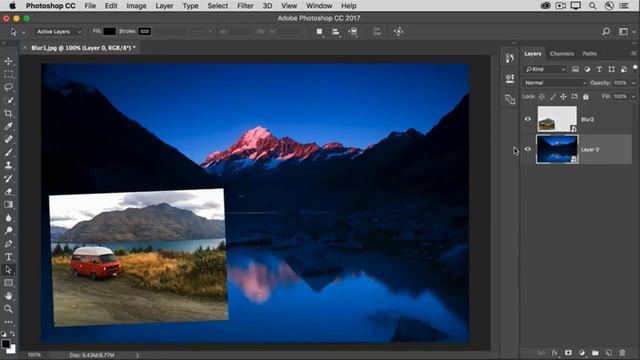This screenshot has height=360, width=640.
Task: Toggle type layer filter
Action: 599,69
